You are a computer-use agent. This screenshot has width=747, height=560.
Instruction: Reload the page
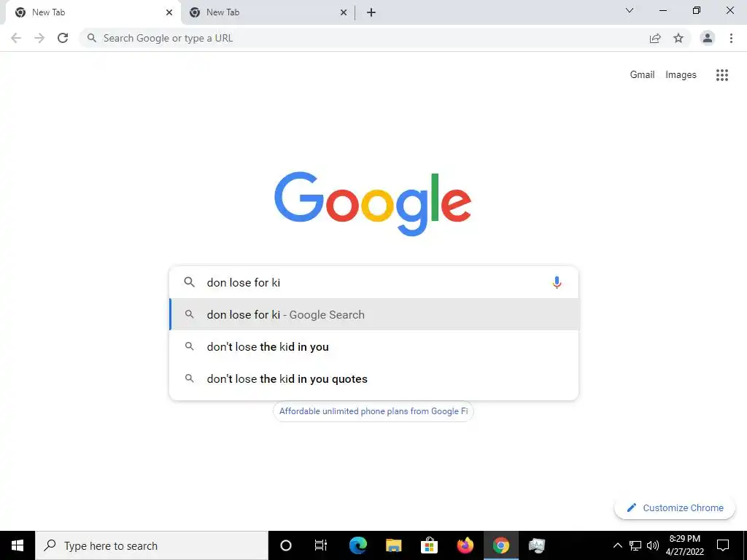pos(63,38)
